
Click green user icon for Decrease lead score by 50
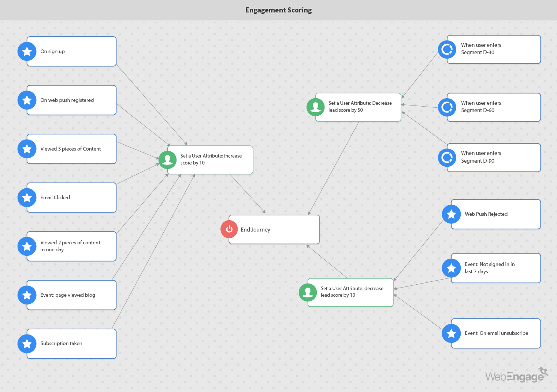[x=315, y=107]
